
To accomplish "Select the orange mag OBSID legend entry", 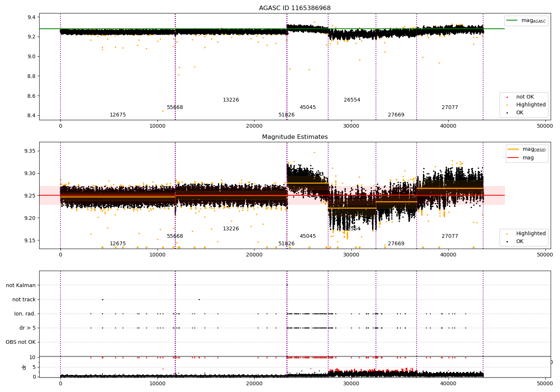I will coord(526,149).
